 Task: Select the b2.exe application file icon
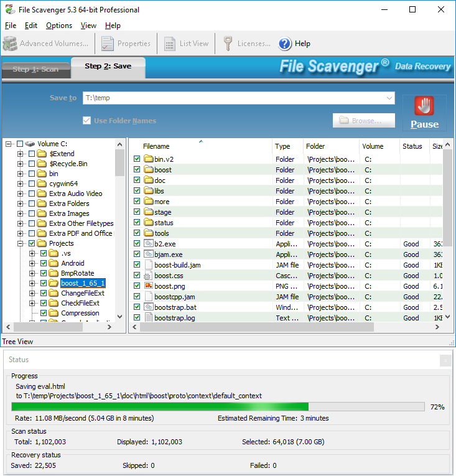(149, 244)
